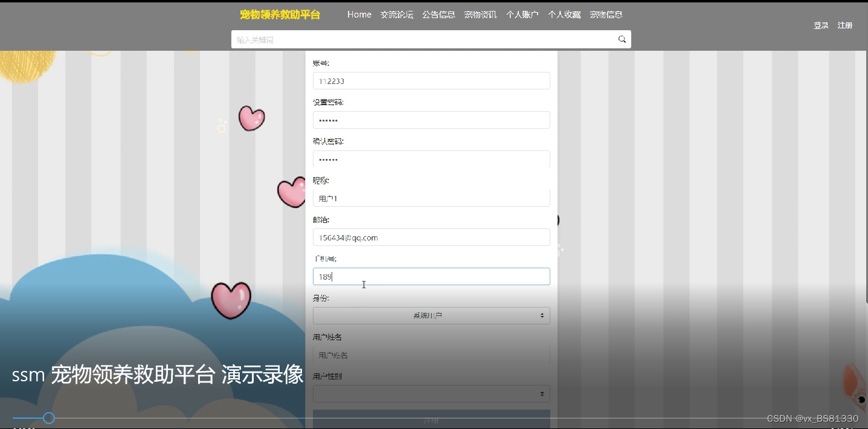Open the 个人收藏 menu item
The height and width of the screenshot is (429, 868).
pos(564,15)
